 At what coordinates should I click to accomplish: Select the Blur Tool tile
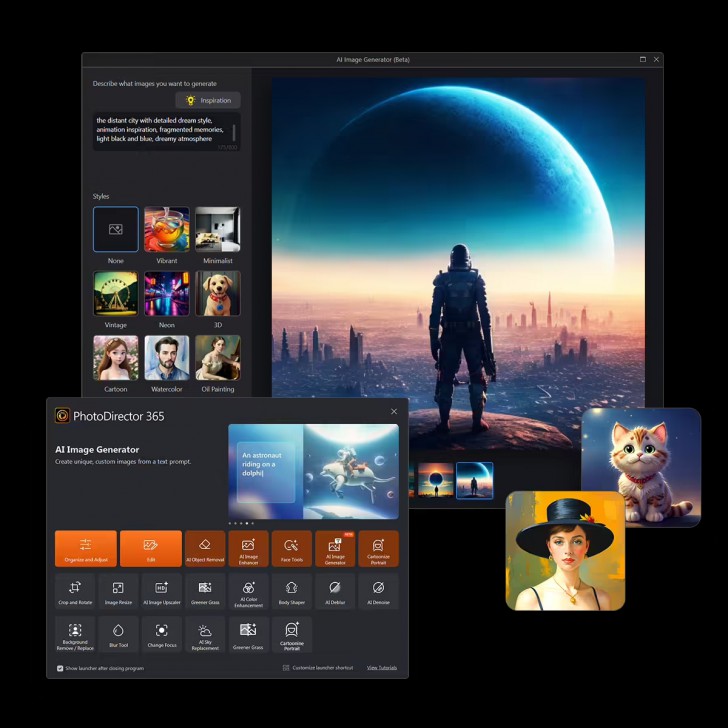pos(118,634)
